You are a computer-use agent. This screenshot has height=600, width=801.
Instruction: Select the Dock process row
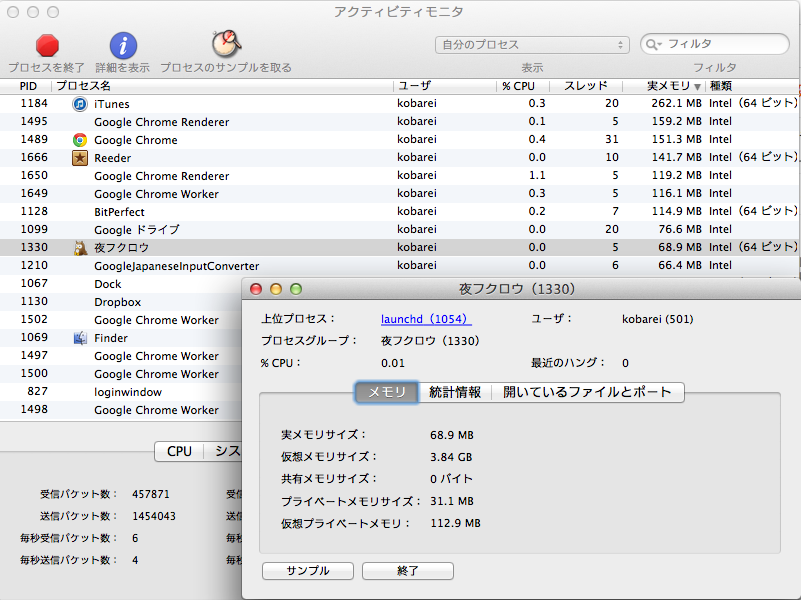(x=121, y=284)
